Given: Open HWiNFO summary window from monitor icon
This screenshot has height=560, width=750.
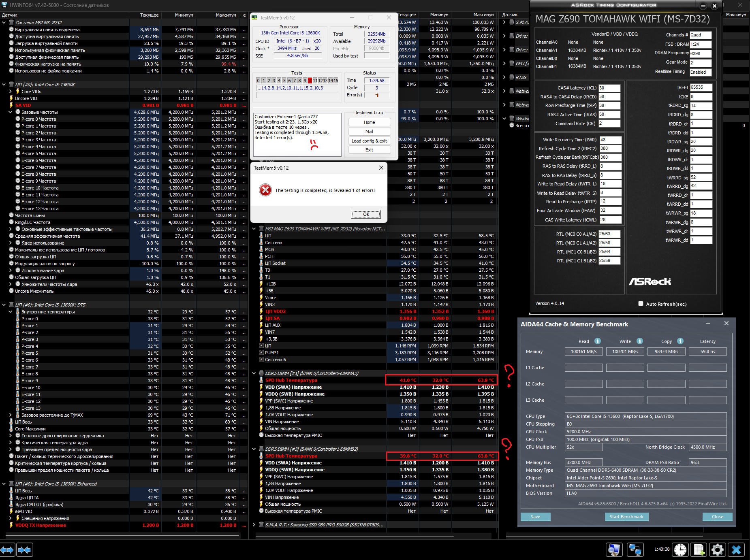Looking at the screenshot, I should pyautogui.click(x=614, y=549).
